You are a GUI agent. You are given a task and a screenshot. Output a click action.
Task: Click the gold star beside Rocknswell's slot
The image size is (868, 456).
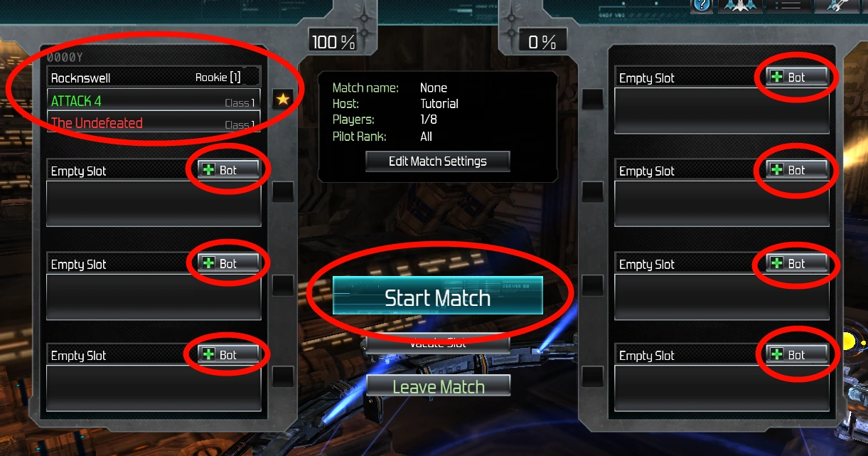pos(283,100)
